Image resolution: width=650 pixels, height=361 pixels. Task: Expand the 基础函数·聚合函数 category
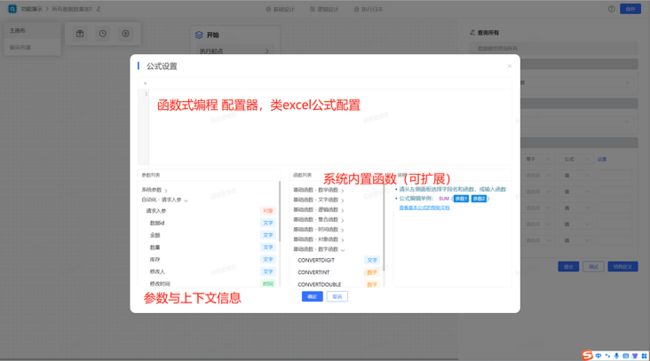click(318, 220)
